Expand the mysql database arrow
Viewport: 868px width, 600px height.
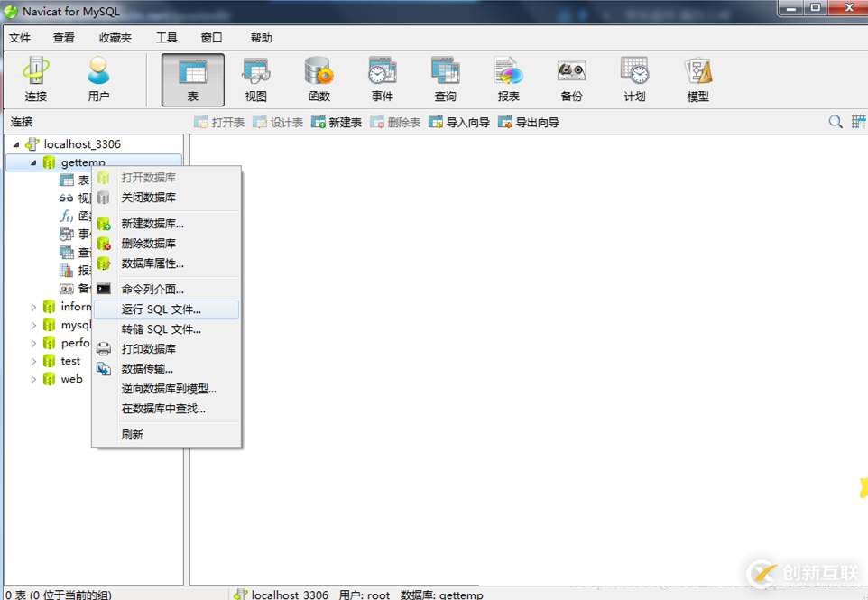(33, 325)
